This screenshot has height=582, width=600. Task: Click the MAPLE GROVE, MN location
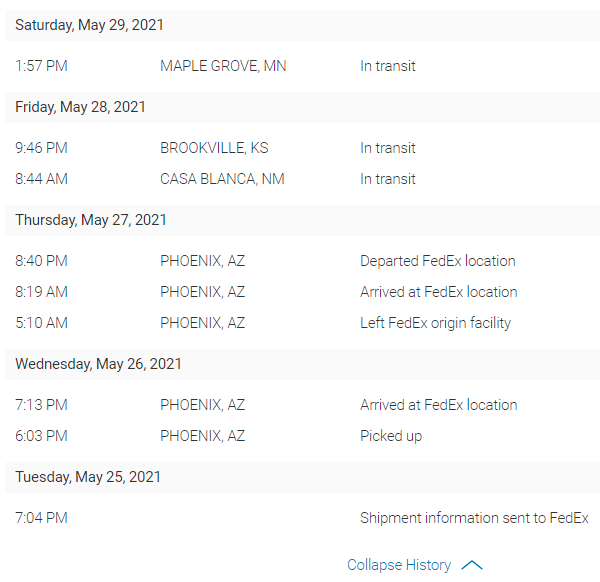pyautogui.click(x=223, y=66)
